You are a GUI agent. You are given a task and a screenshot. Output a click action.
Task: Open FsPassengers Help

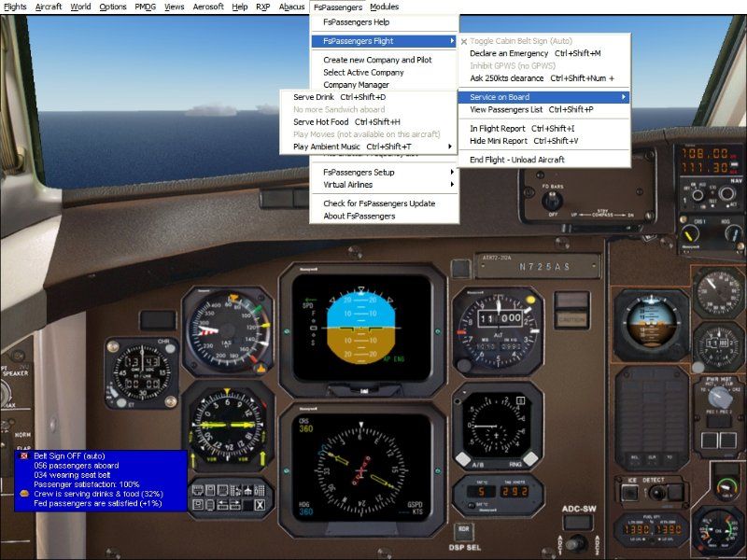click(385, 21)
